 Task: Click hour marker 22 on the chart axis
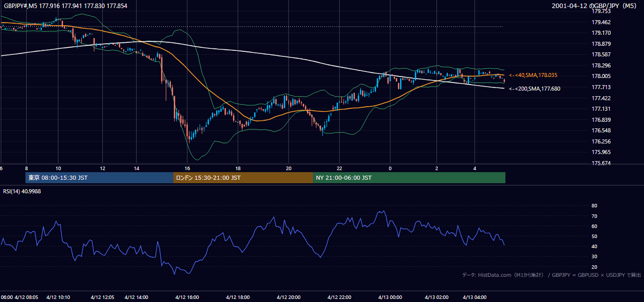(339, 168)
